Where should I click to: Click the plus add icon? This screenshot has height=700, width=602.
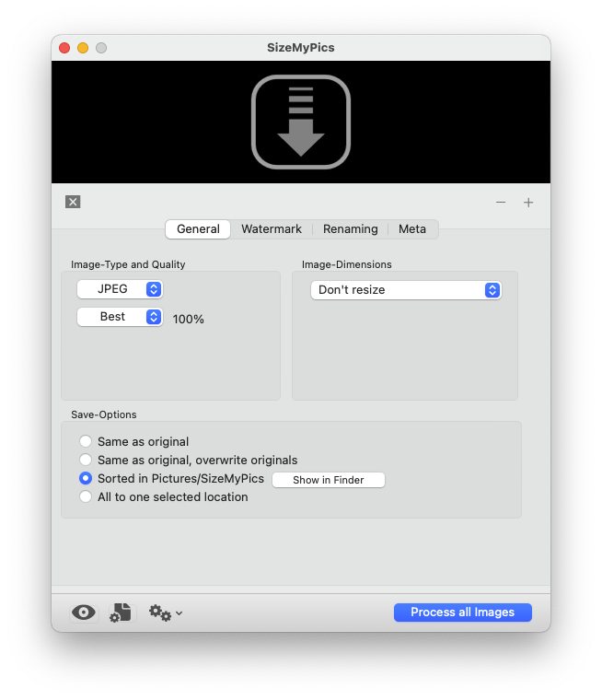[528, 203]
